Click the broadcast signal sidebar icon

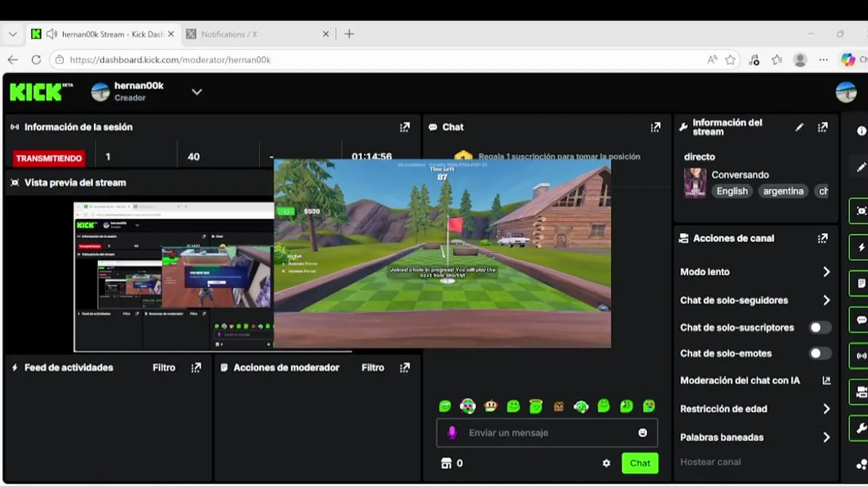pyautogui.click(x=860, y=355)
